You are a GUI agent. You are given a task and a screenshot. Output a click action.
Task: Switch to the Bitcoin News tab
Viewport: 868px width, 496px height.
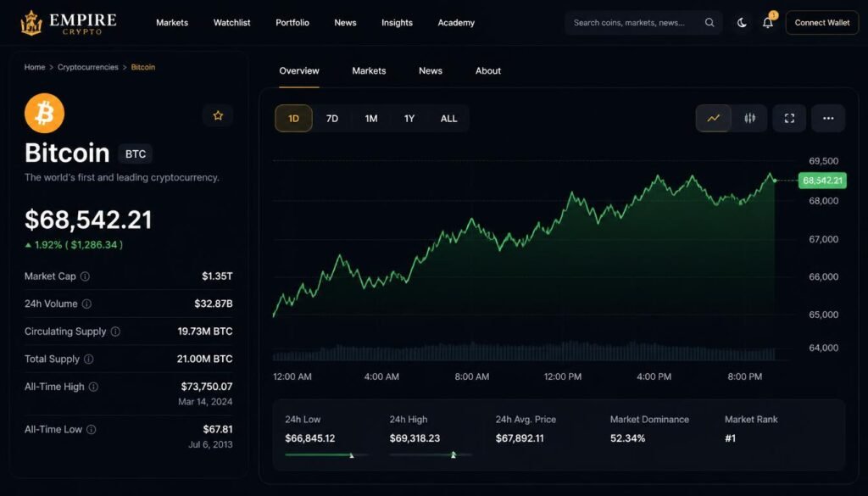430,71
